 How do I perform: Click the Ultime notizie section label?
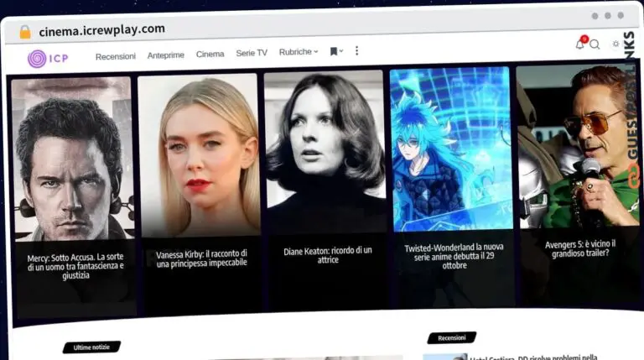point(91,347)
